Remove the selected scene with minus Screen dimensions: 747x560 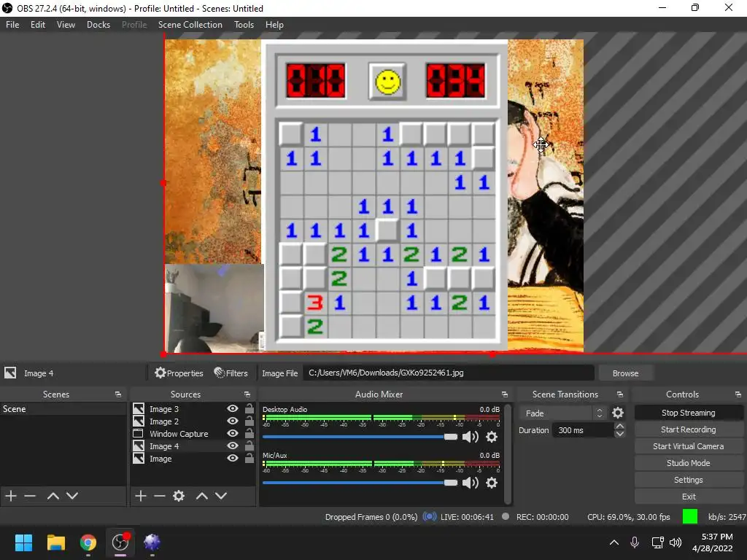pyautogui.click(x=30, y=496)
